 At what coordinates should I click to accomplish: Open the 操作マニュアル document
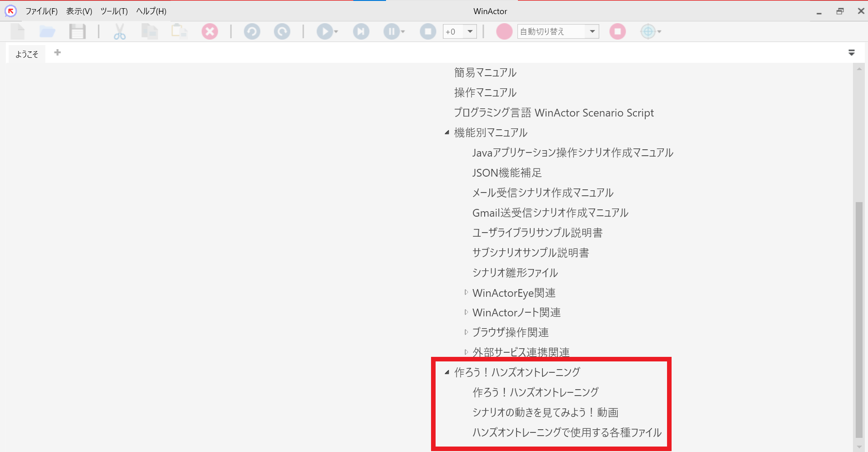pos(484,92)
